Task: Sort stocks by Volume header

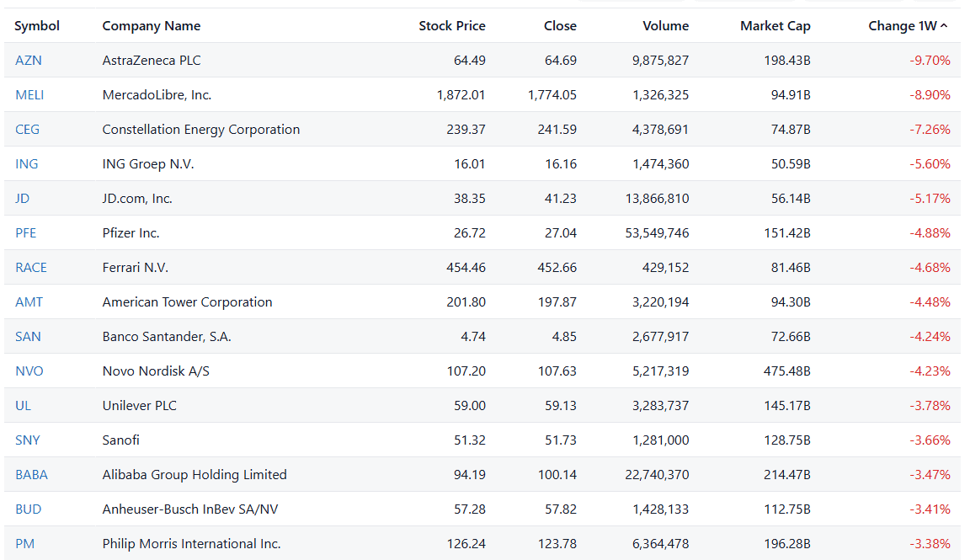Action: point(665,26)
